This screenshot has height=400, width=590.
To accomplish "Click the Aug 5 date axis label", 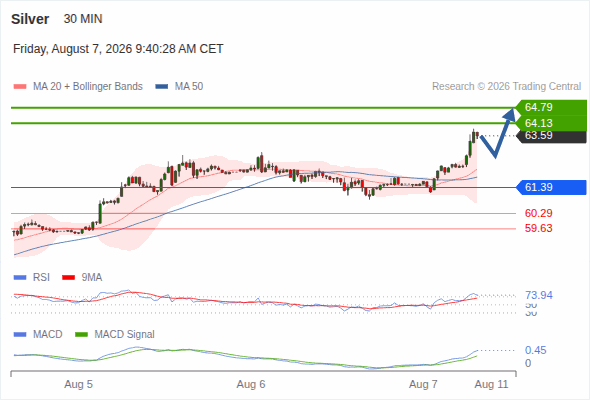I will pyautogui.click(x=78, y=384).
